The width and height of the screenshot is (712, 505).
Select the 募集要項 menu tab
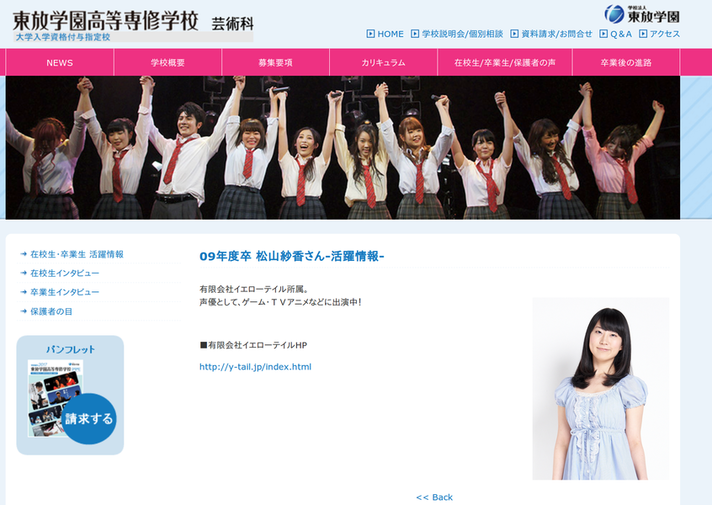coord(275,63)
